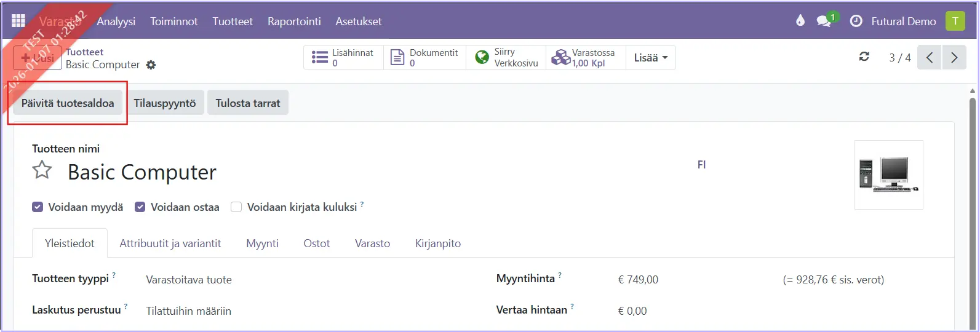Open the Raportointi menu
This screenshot has width=980, height=332.
pyautogui.click(x=294, y=21)
